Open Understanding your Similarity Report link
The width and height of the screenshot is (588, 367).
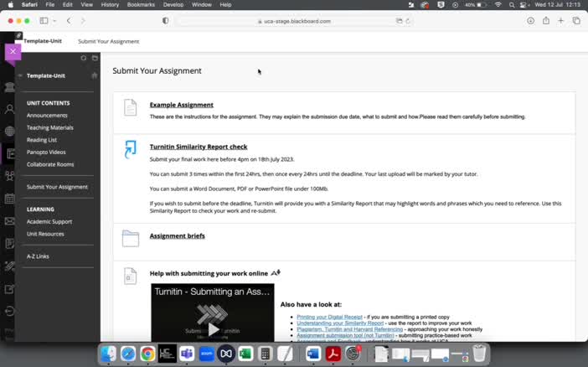(x=340, y=323)
